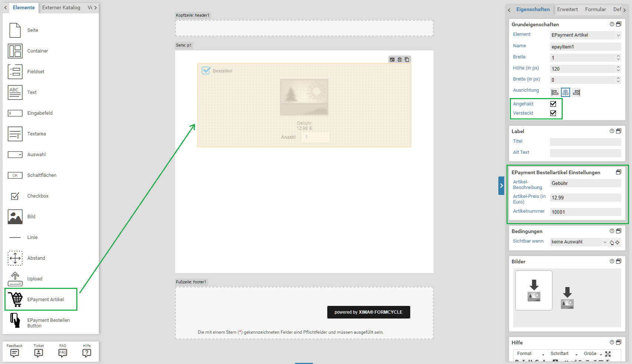Image resolution: width=632 pixels, height=364 pixels.
Task: Select the Abstand spacer element
Action: click(15, 258)
